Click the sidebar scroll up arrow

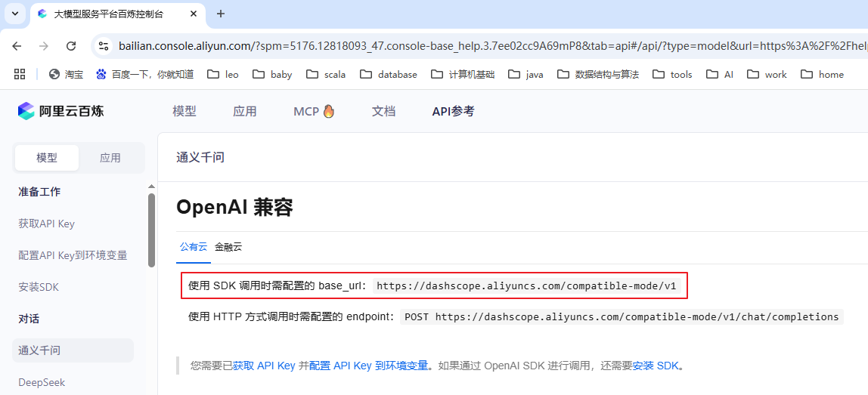[152, 187]
